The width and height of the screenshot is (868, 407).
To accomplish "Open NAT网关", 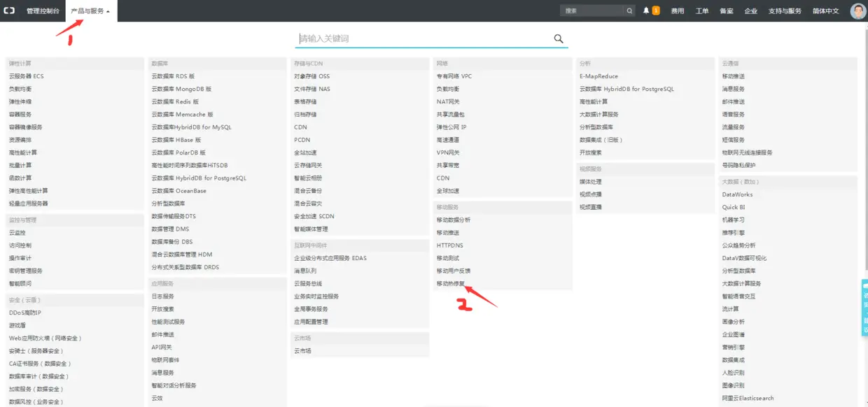I will 449,101.
